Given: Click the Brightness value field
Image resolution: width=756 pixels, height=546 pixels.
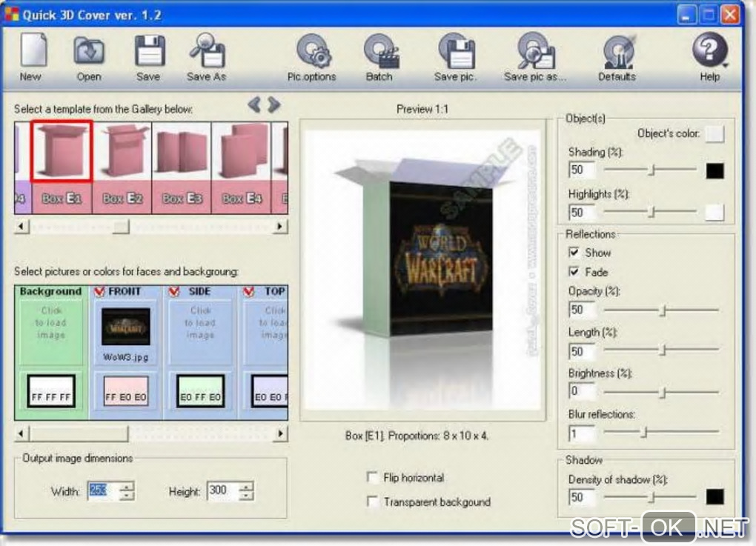Looking at the screenshot, I should [582, 391].
